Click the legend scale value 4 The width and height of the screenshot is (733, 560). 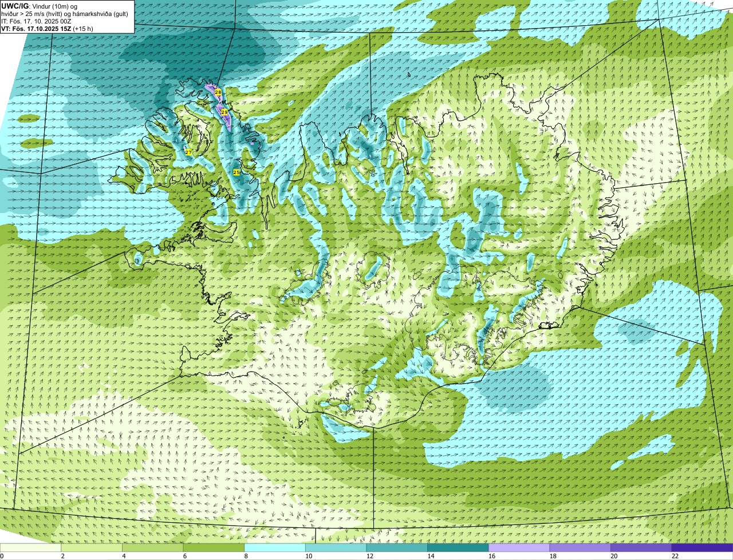coord(124,556)
